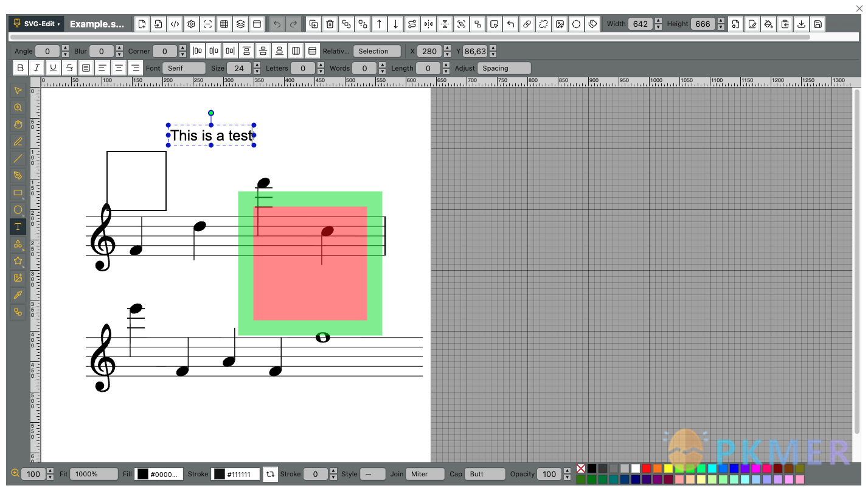The width and height of the screenshot is (868, 494).
Task: Select the Text tool
Action: pyautogui.click(x=18, y=227)
